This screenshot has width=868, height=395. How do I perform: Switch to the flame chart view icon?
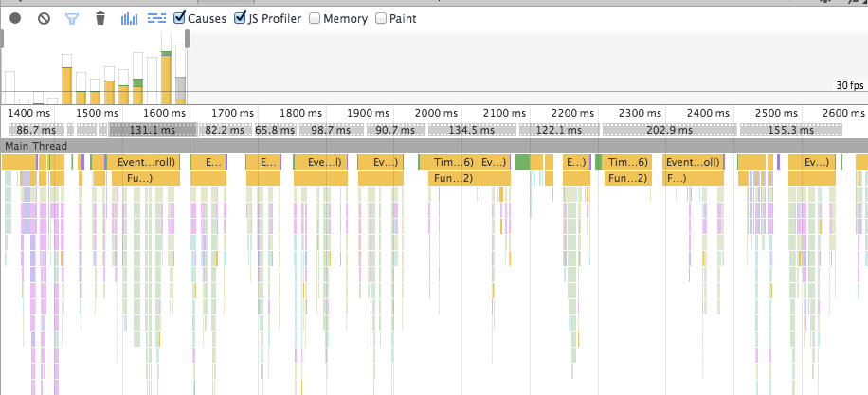[x=157, y=19]
